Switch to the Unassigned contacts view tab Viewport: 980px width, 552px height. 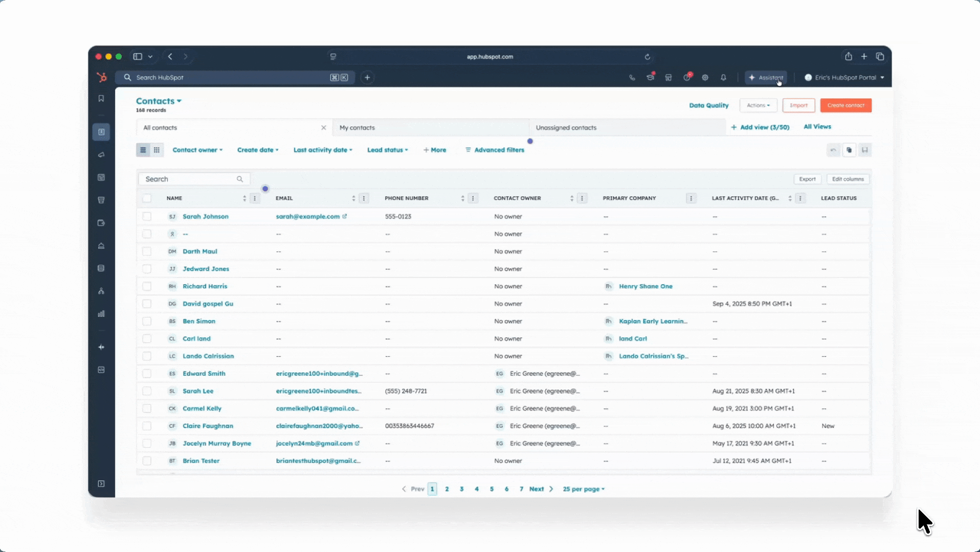click(627, 128)
